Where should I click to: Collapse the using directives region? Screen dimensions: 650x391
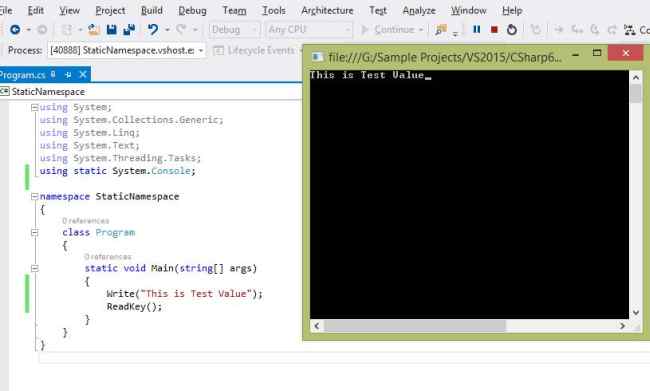35,108
